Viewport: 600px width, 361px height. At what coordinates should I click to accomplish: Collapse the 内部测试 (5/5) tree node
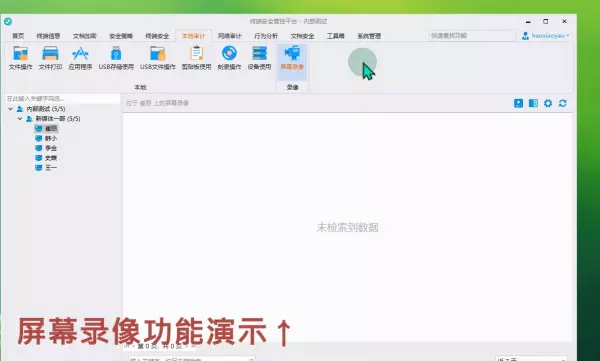11,109
